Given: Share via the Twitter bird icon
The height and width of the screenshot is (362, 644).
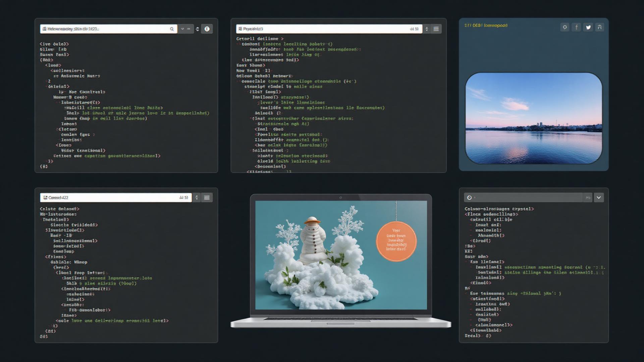Looking at the screenshot, I should click(x=588, y=27).
